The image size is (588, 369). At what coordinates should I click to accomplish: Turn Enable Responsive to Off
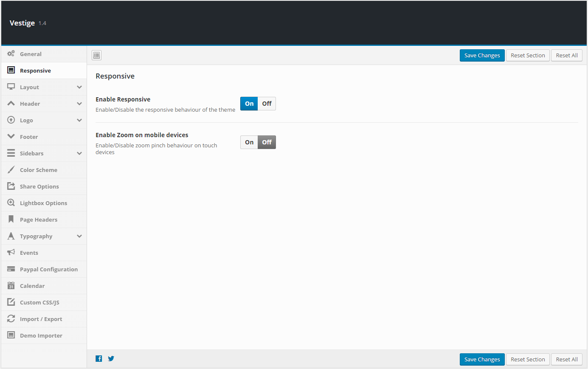click(267, 104)
